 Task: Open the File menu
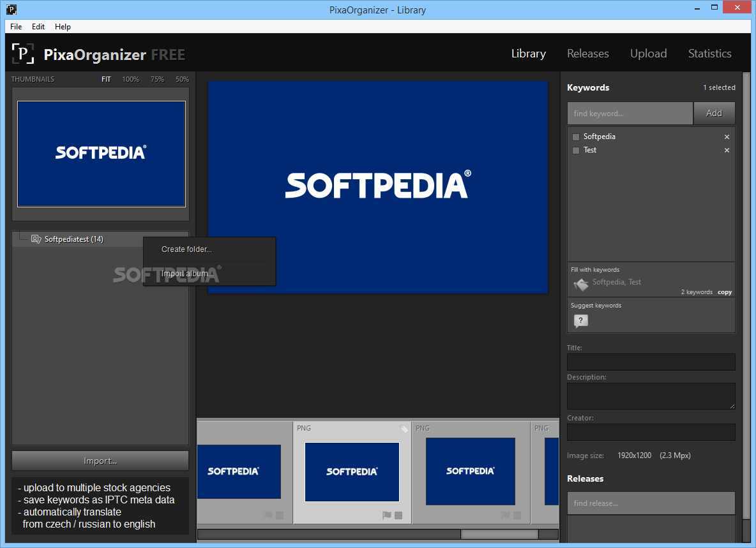[16, 27]
